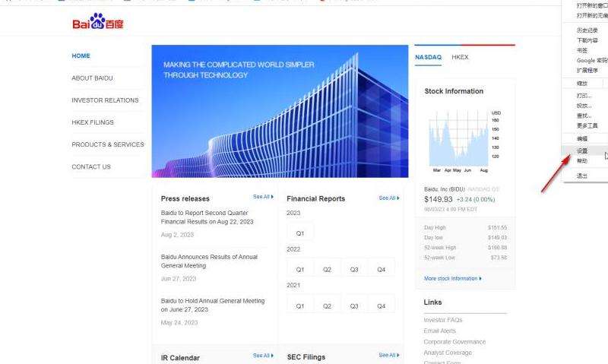The width and height of the screenshot is (608, 364).
Task: Open See All SEC Filings
Action: point(389,355)
